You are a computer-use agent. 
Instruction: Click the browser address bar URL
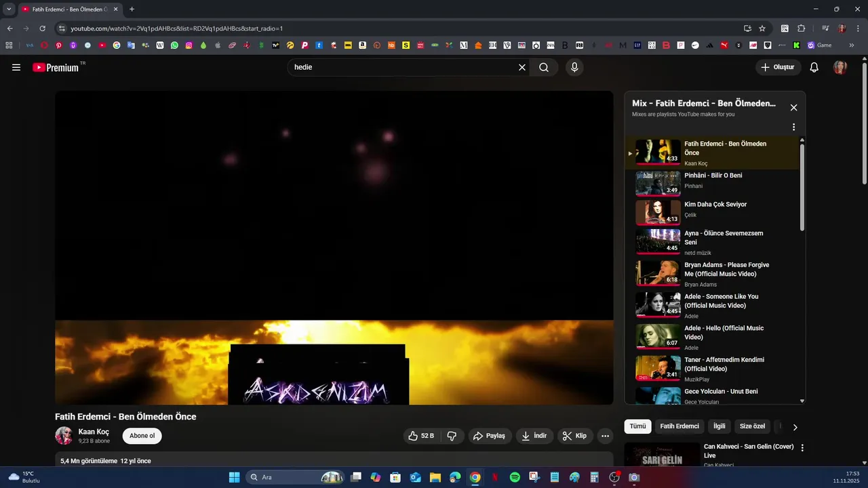(x=176, y=28)
